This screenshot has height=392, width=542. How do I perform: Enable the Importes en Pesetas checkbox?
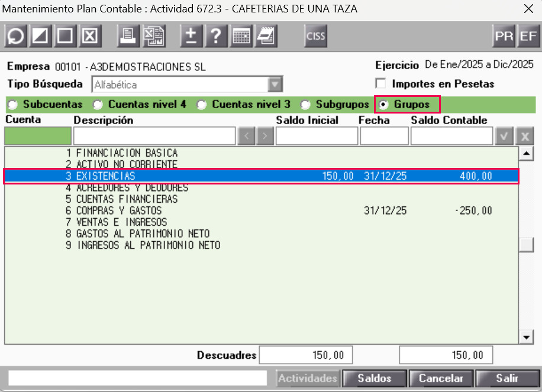coord(380,83)
